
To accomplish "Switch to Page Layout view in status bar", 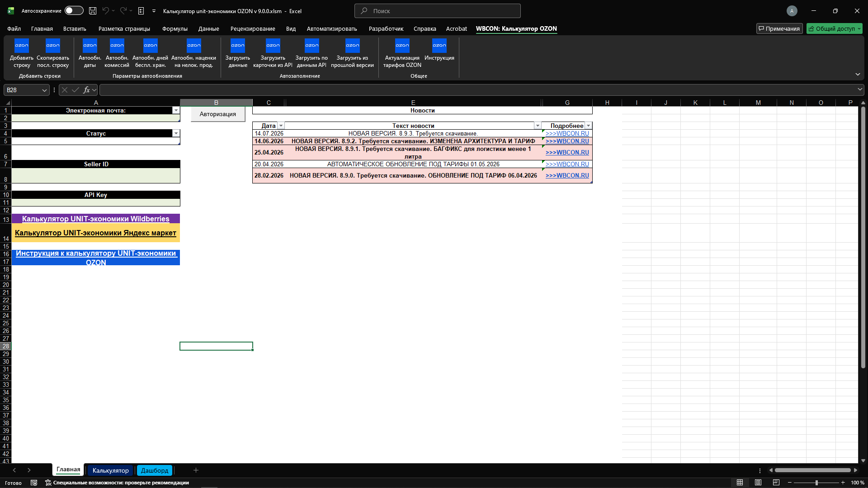I will click(758, 483).
